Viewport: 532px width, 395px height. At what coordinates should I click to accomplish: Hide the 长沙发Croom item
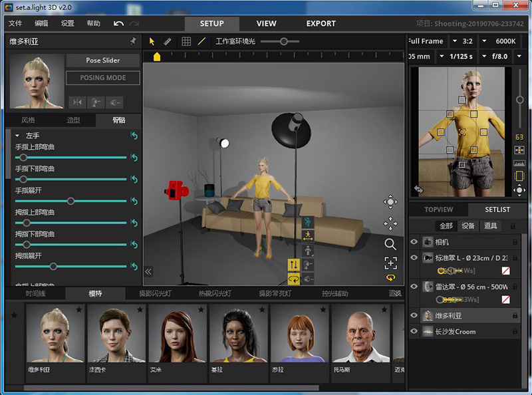pos(414,331)
